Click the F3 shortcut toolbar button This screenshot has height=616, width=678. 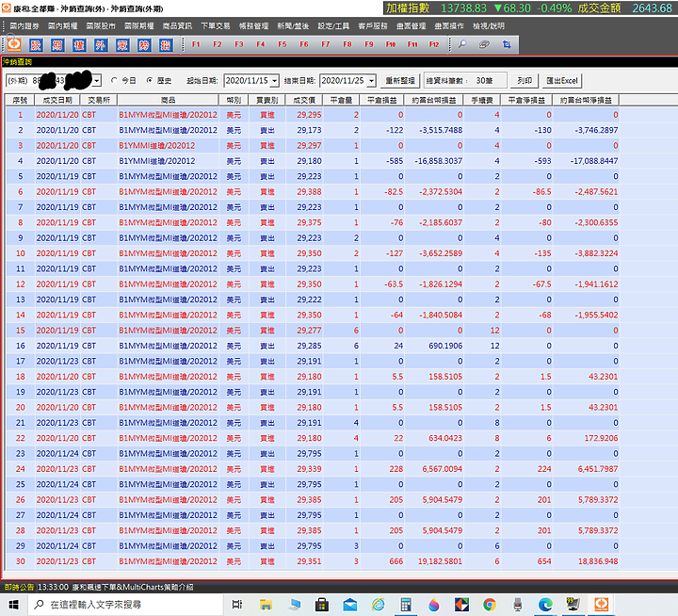pos(239,44)
